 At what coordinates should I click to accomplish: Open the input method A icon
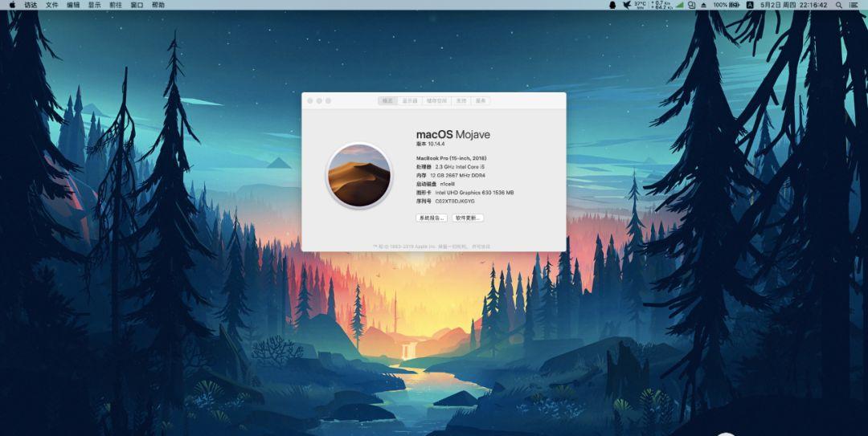click(x=750, y=5)
